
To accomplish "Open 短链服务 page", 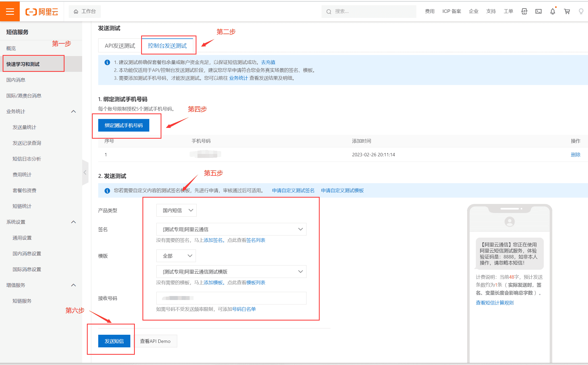I will (22, 301).
